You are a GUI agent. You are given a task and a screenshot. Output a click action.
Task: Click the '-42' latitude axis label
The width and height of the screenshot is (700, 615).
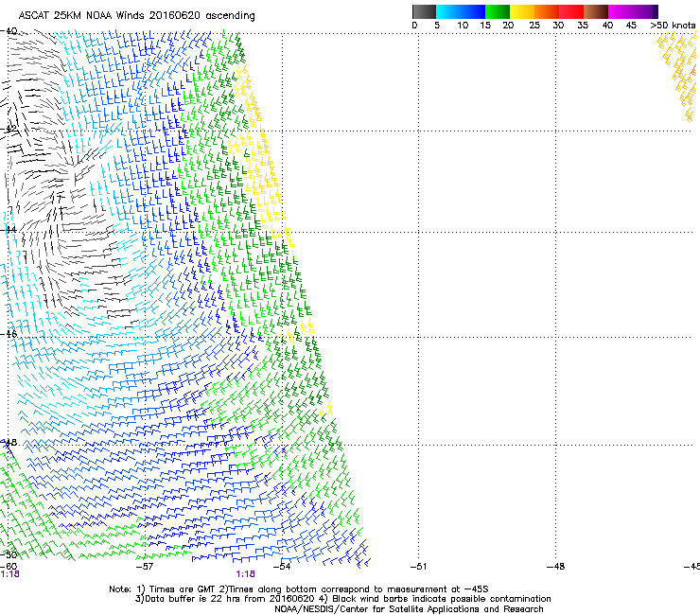(x=9, y=129)
